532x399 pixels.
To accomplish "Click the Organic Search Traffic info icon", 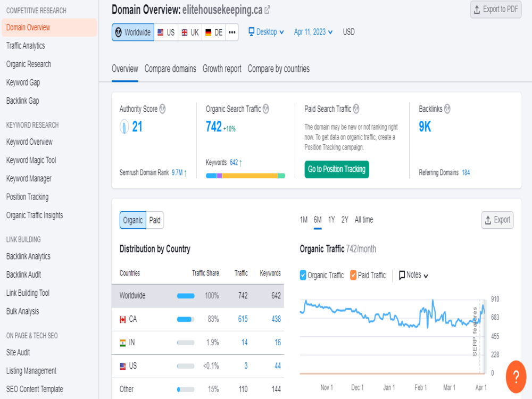I will (x=266, y=109).
